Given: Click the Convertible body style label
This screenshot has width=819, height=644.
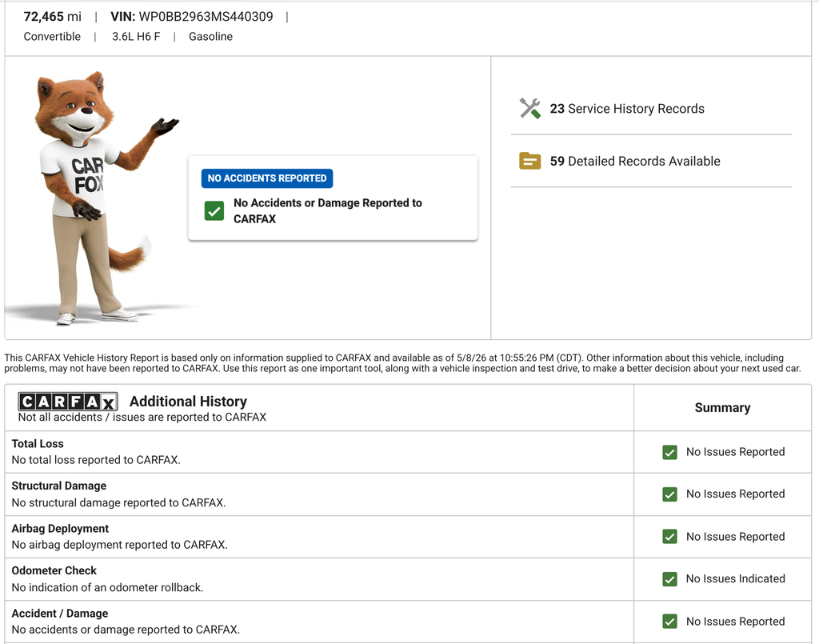Looking at the screenshot, I should pyautogui.click(x=52, y=37).
